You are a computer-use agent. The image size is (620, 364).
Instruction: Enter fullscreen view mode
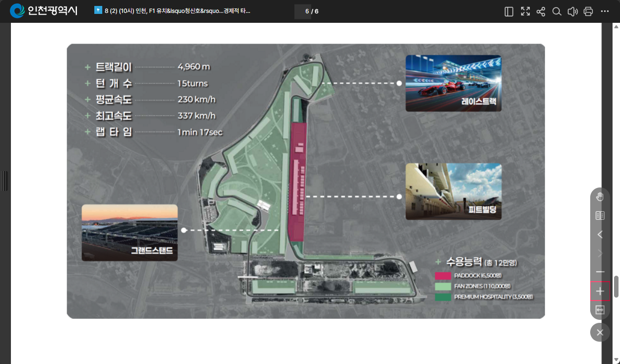tap(525, 11)
